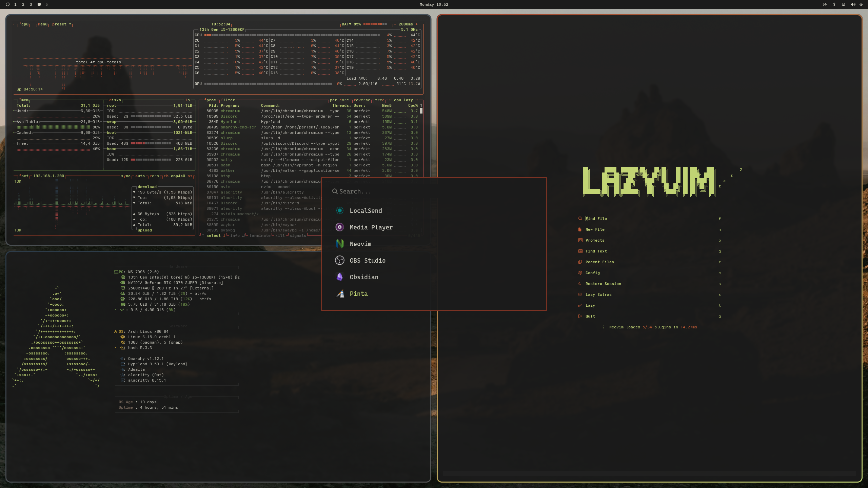868x488 pixels.
Task: Toggle tree view in btop proc box
Action: tap(380, 100)
